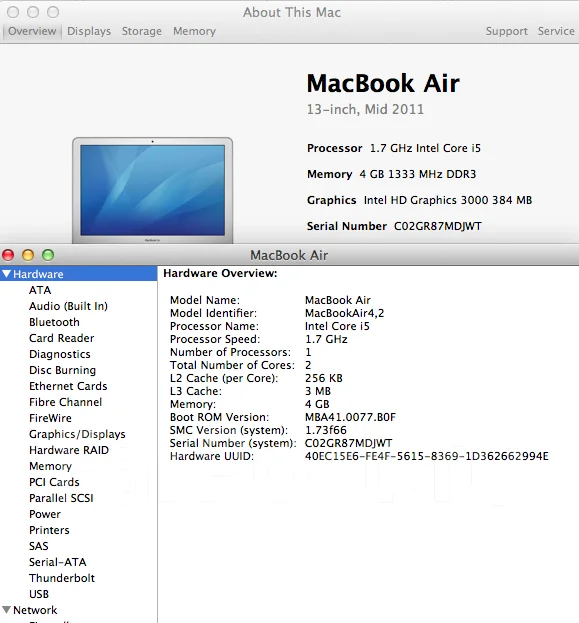Image resolution: width=579 pixels, height=623 pixels.
Task: Click the Serial Number (system) value
Action: pos(348,443)
